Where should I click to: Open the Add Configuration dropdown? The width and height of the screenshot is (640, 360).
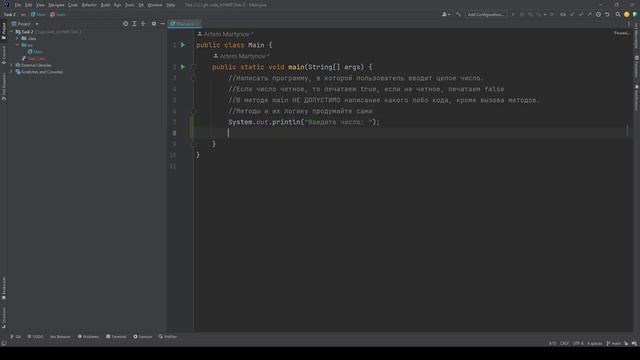(x=485, y=14)
